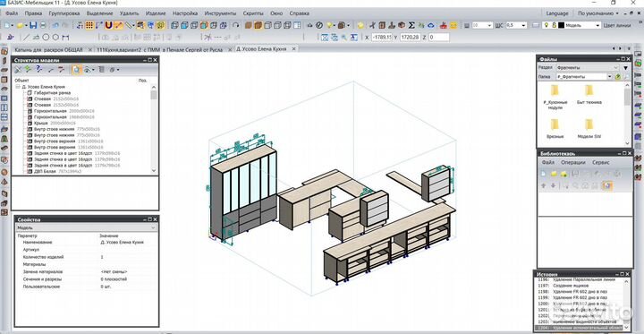Select the circle drawing tool
This screenshot has height=334, width=644.
click(47, 37)
